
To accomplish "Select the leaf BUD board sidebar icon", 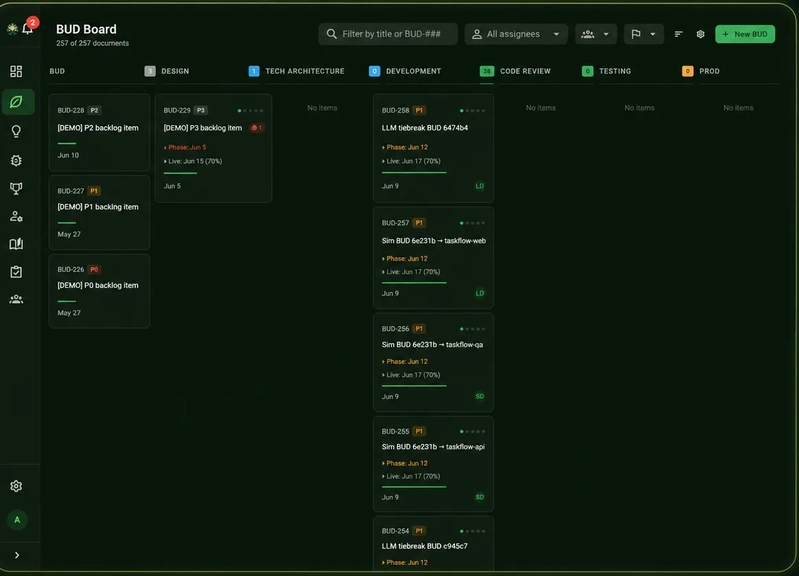I will coord(16,102).
